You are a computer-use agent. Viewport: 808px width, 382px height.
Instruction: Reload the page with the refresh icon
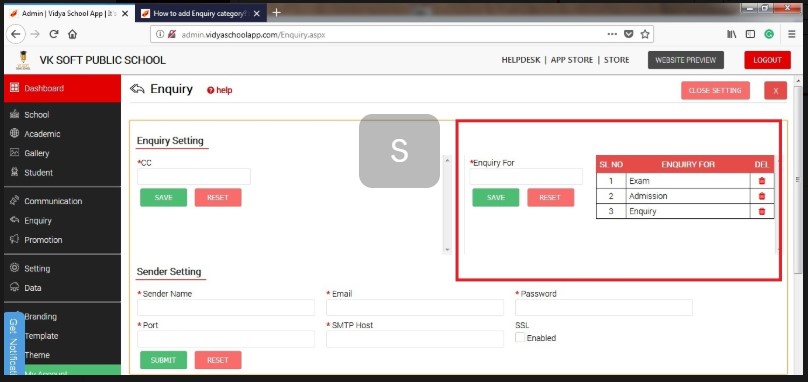pos(54,34)
